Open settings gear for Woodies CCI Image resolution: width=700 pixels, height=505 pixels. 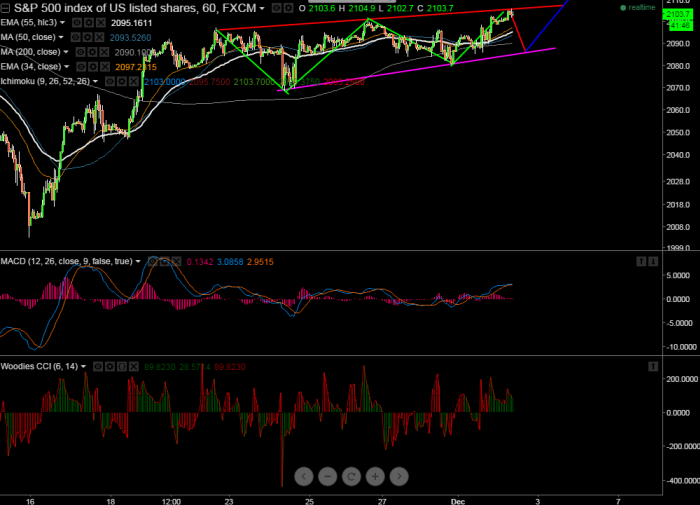[x=109, y=367]
